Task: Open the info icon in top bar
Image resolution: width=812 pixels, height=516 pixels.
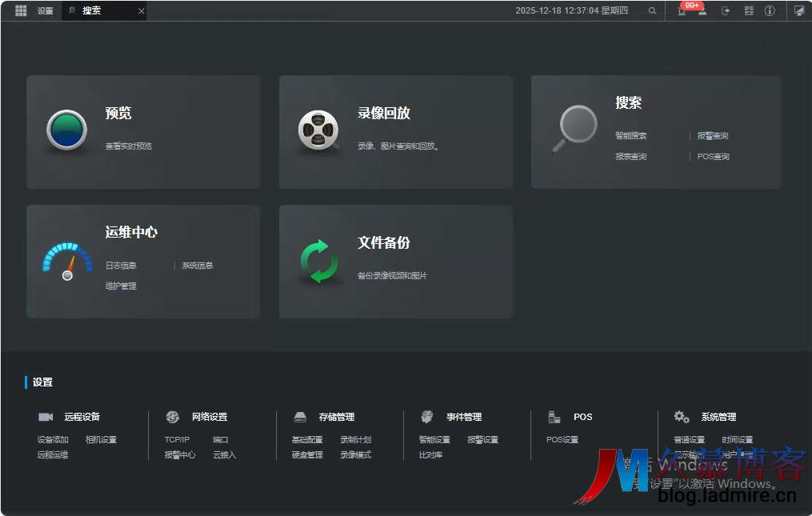Action: tap(770, 10)
